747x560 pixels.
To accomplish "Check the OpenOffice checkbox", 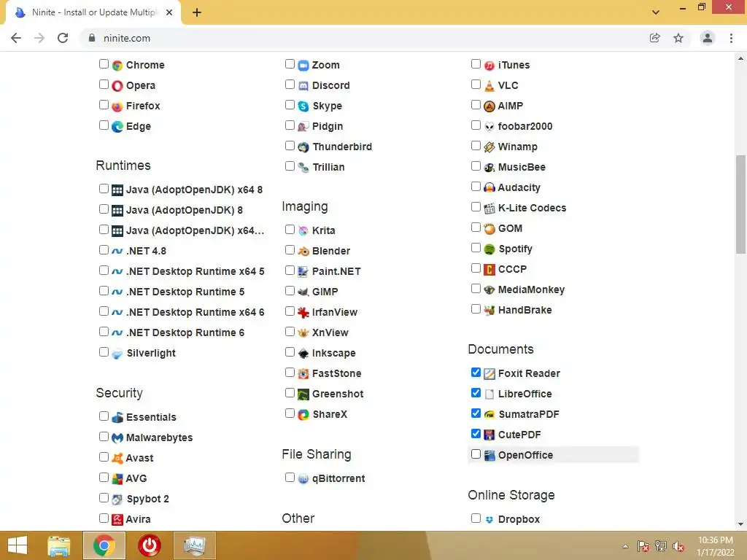I will (476, 454).
